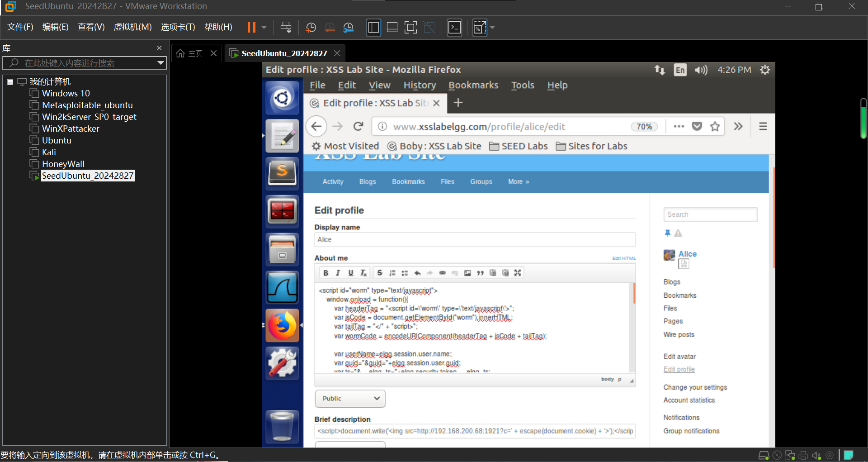This screenshot has height=462, width=868.
Task: Collapse the 我的计算机 tree node
Action: click(10, 82)
